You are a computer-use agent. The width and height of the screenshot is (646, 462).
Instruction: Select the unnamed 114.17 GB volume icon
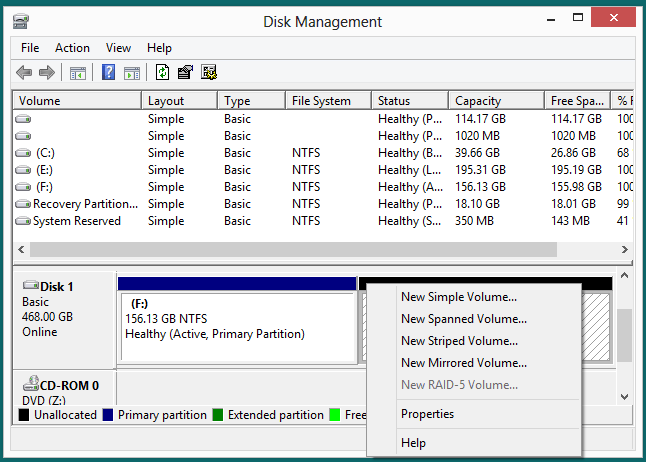(x=23, y=119)
